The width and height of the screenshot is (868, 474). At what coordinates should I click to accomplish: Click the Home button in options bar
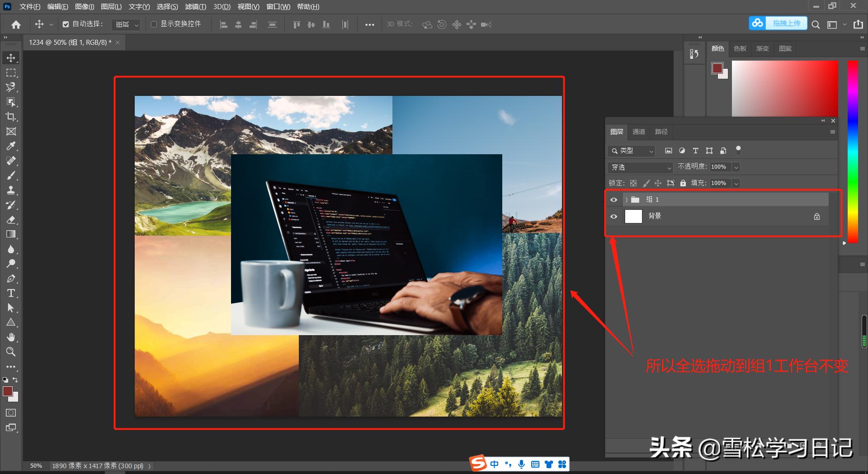(x=16, y=24)
